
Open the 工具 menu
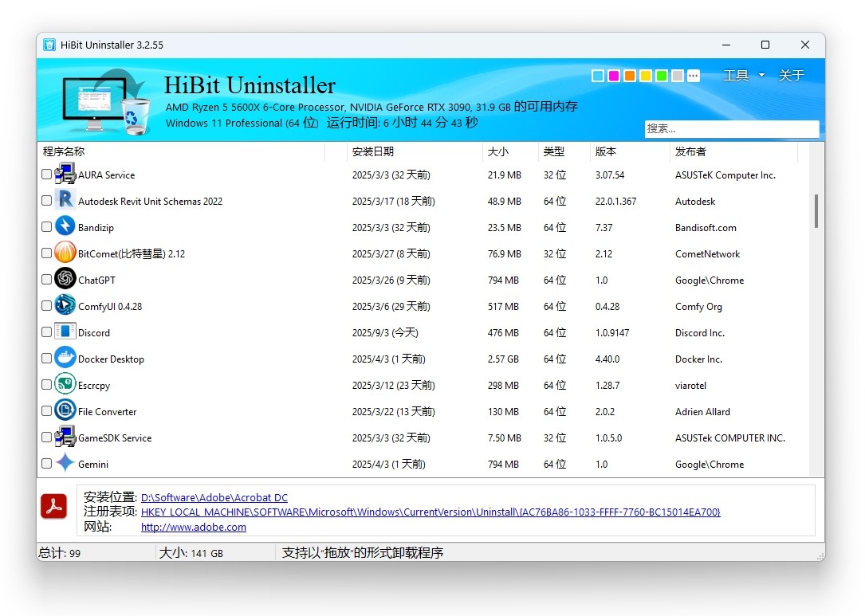tap(736, 75)
